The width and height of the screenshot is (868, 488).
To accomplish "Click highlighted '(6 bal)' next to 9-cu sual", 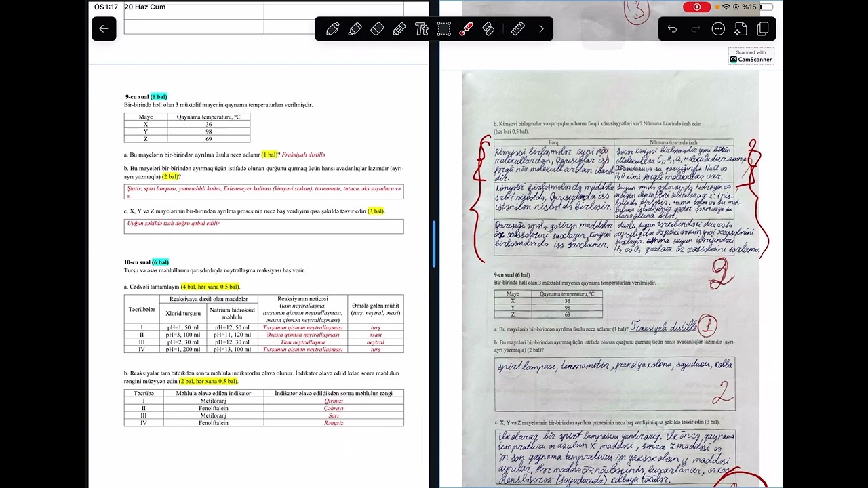I will tap(159, 96).
